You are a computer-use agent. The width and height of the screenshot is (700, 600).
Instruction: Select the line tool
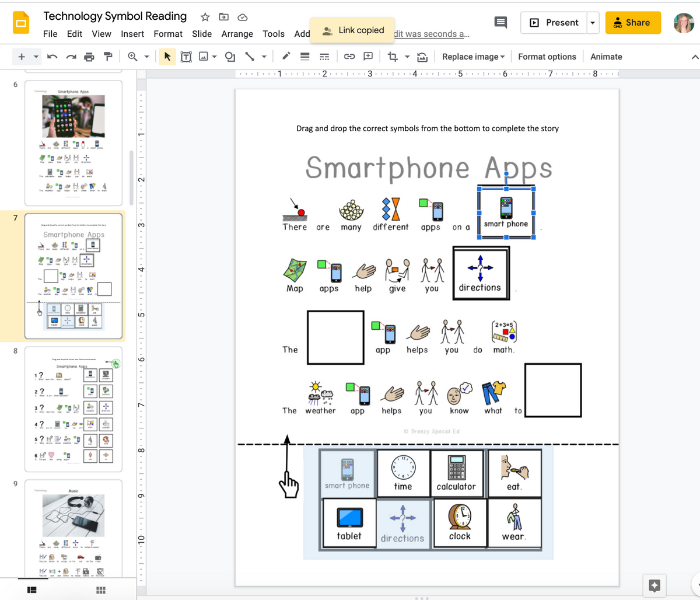[x=251, y=56]
